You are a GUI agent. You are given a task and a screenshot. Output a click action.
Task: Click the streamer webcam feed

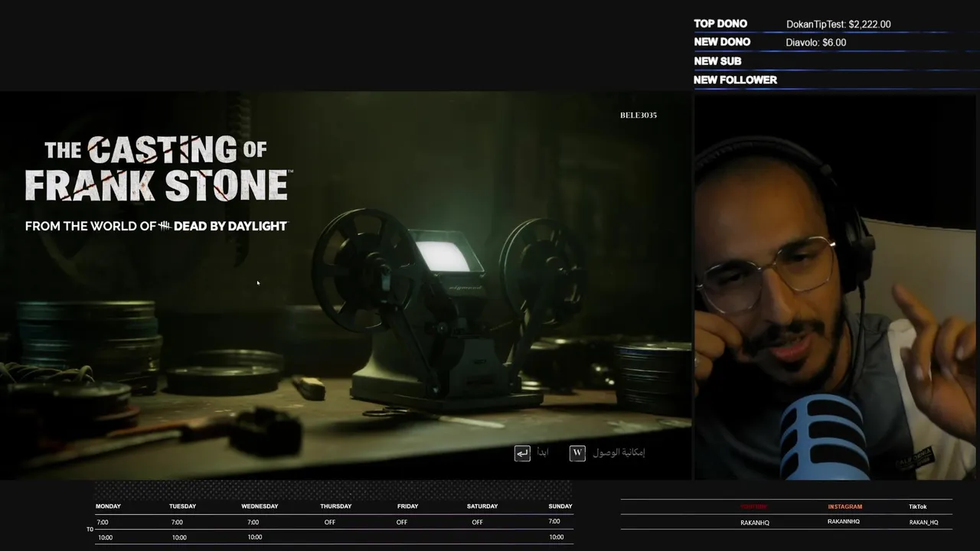pos(837,287)
